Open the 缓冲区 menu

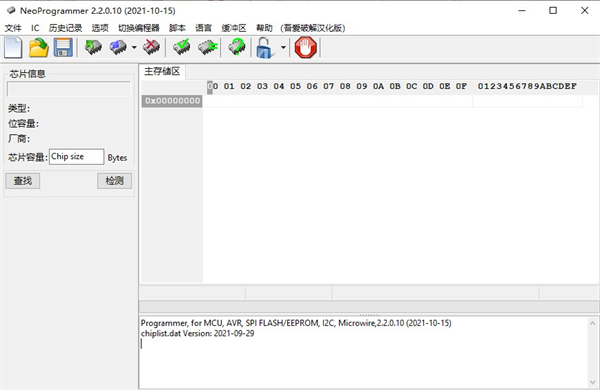234,28
